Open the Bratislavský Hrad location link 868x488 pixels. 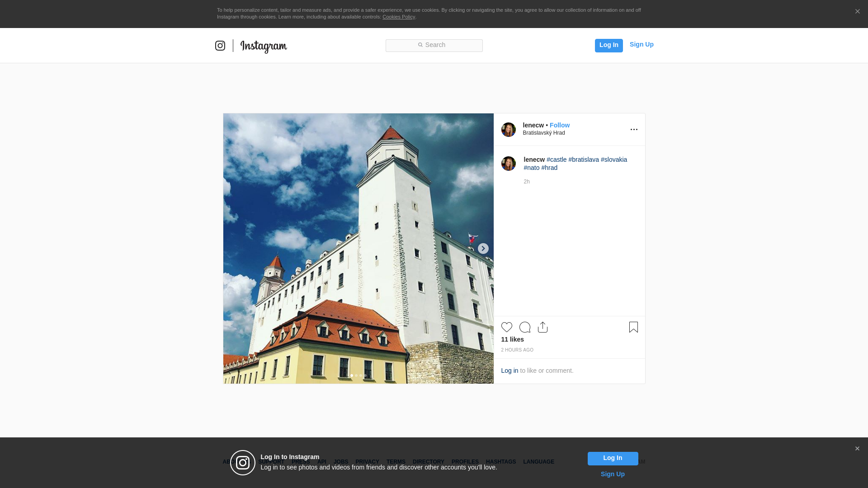click(x=543, y=133)
